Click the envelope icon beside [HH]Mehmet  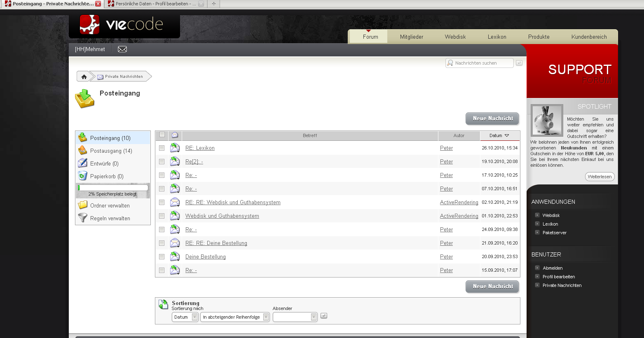(x=122, y=49)
